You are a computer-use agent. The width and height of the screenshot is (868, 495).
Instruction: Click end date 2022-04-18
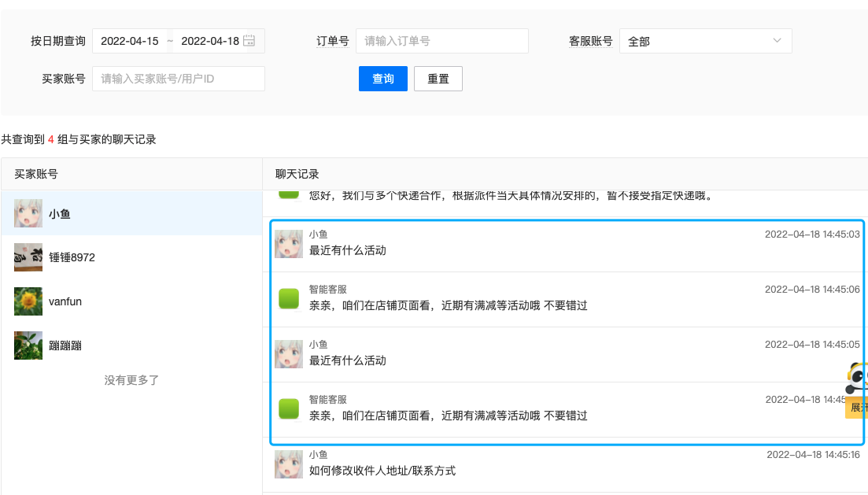coord(209,41)
